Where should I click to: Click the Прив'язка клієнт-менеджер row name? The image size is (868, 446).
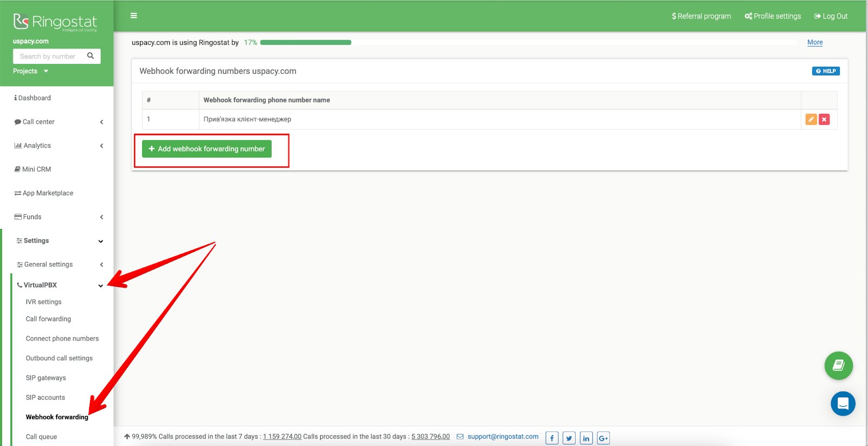(247, 119)
